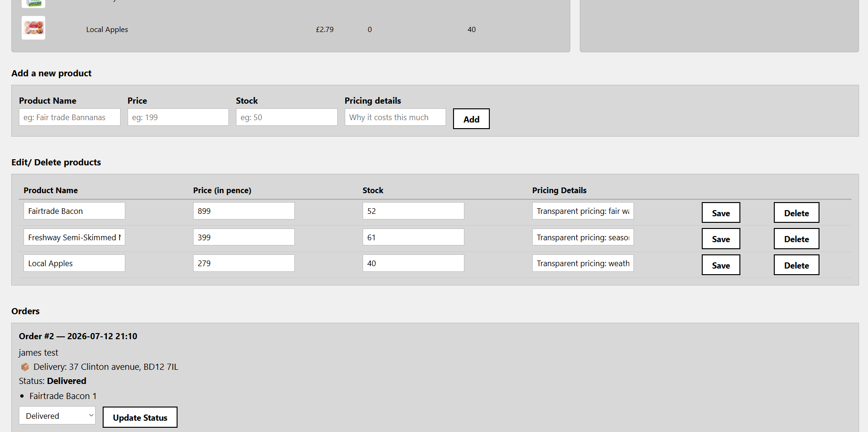
Task: Edit the stock field showing 61
Action: 414,237
